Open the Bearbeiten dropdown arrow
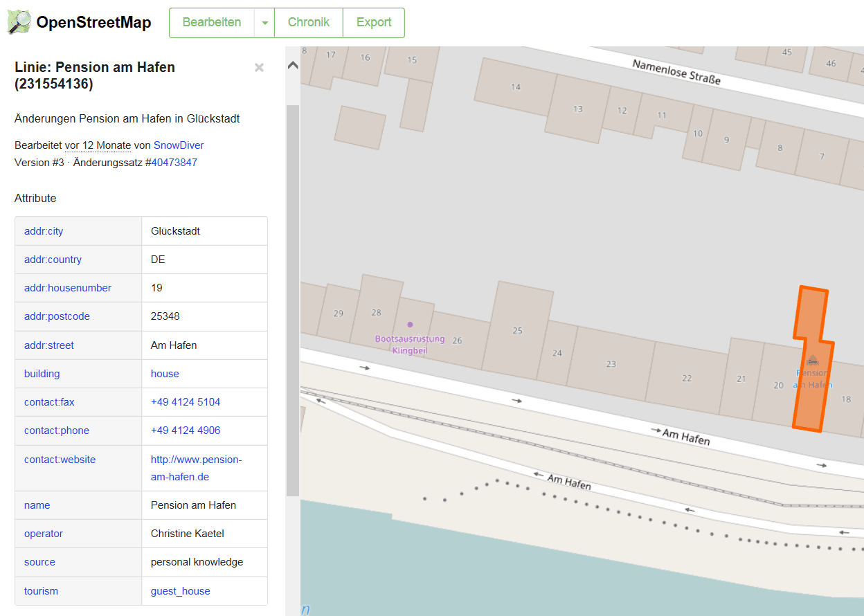The width and height of the screenshot is (864, 616). coord(264,23)
